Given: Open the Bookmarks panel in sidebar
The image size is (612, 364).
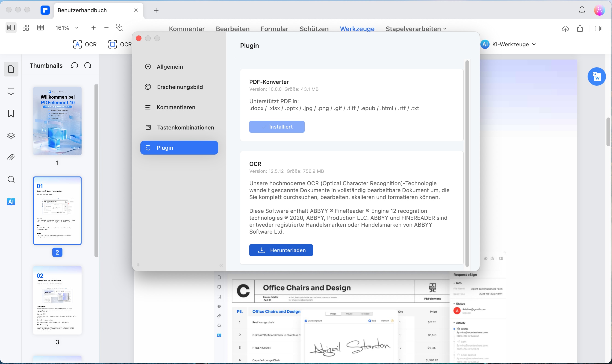Looking at the screenshot, I should point(11,113).
